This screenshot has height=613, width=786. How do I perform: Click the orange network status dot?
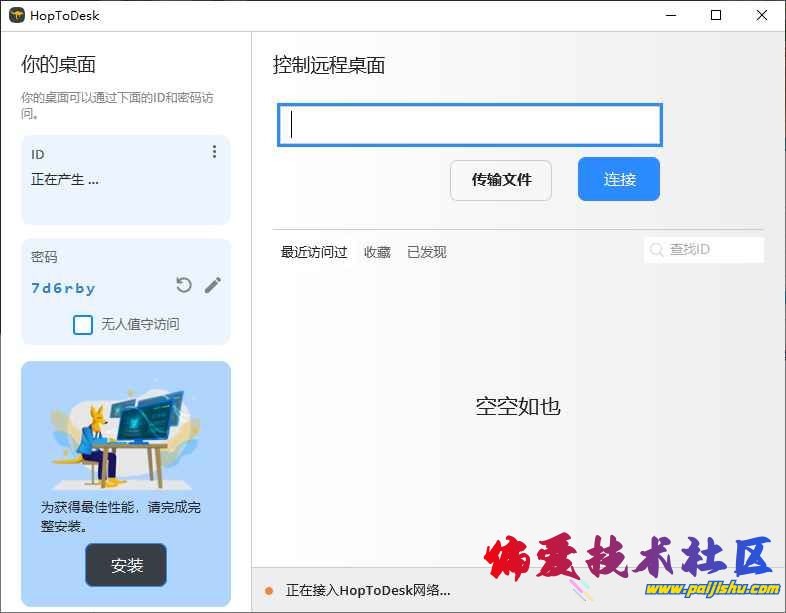coord(269,591)
